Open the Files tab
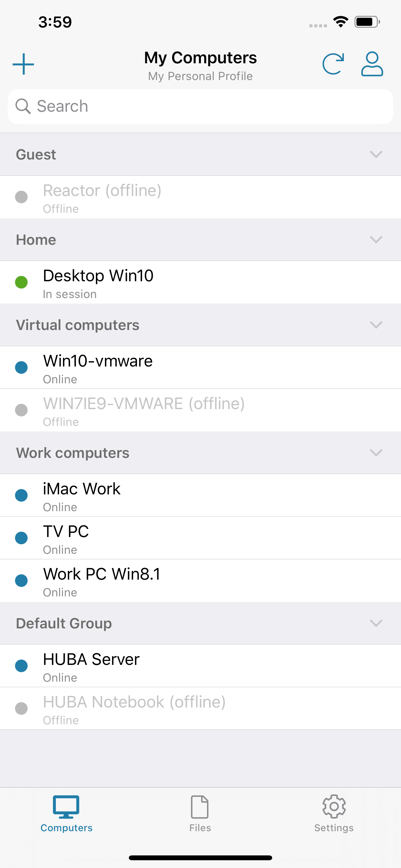This screenshot has width=401, height=868. click(x=200, y=813)
